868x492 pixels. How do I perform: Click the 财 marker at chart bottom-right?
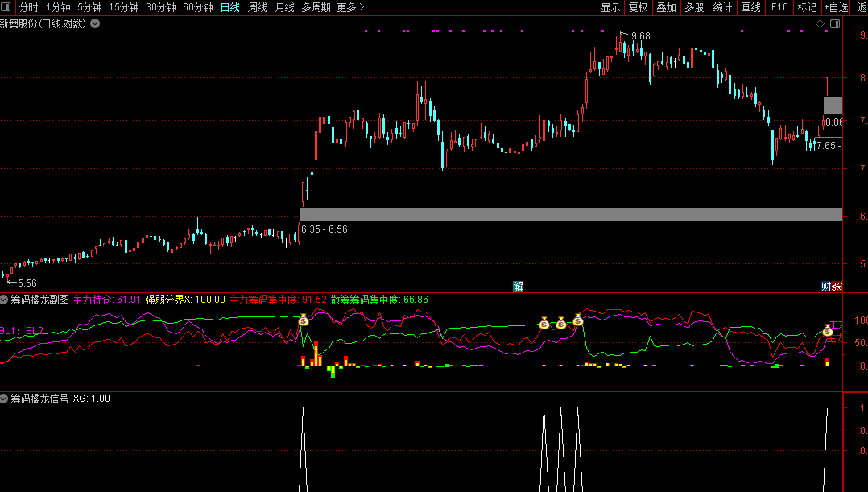coord(826,286)
